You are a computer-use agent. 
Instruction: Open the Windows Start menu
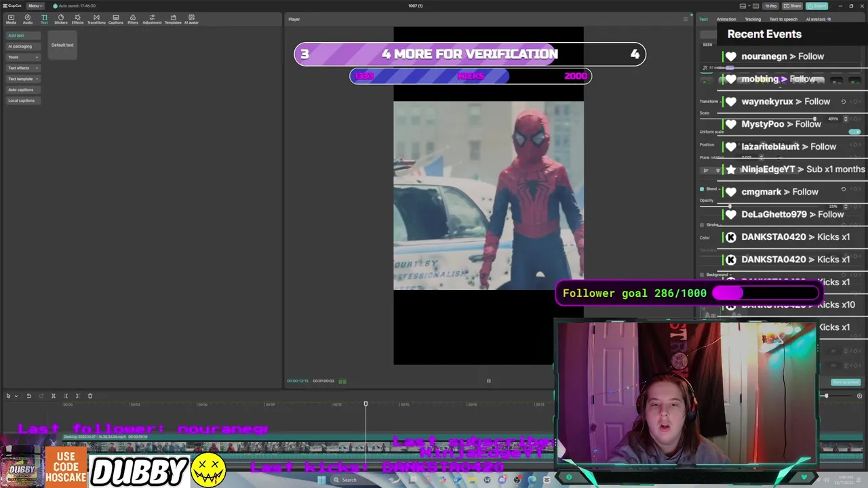pos(321,480)
